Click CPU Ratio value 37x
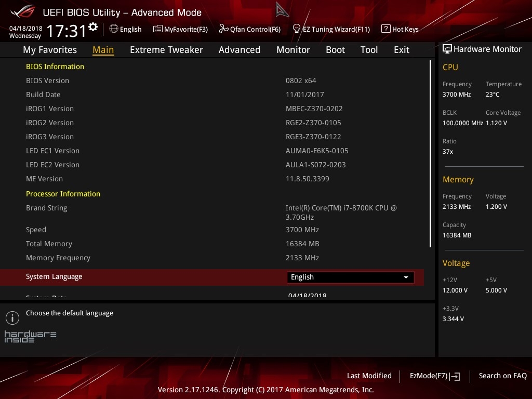 click(x=447, y=152)
